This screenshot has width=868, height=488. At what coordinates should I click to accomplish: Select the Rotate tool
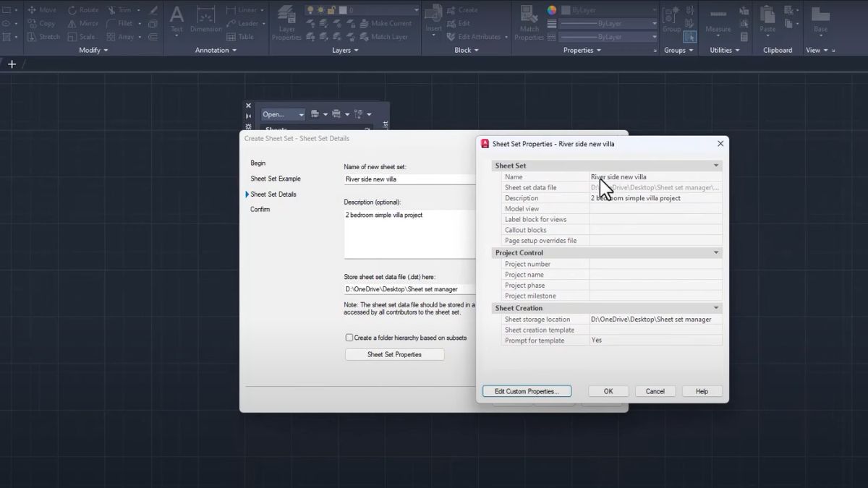tap(83, 10)
